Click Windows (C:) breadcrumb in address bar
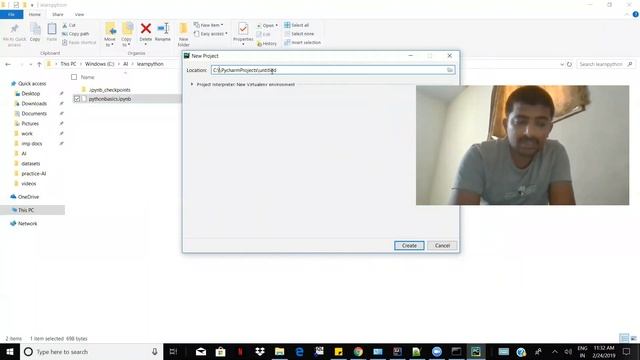The height and width of the screenshot is (360, 640). tap(100, 64)
